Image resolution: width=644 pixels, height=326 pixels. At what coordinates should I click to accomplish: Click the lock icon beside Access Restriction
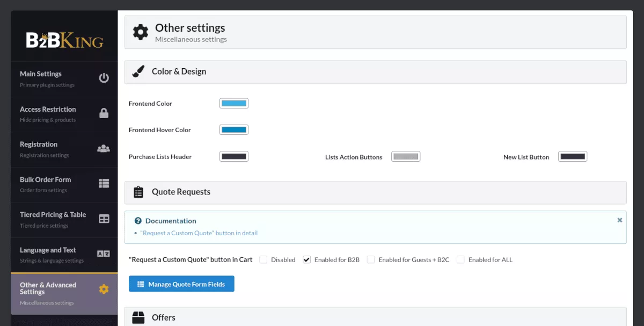[104, 113]
